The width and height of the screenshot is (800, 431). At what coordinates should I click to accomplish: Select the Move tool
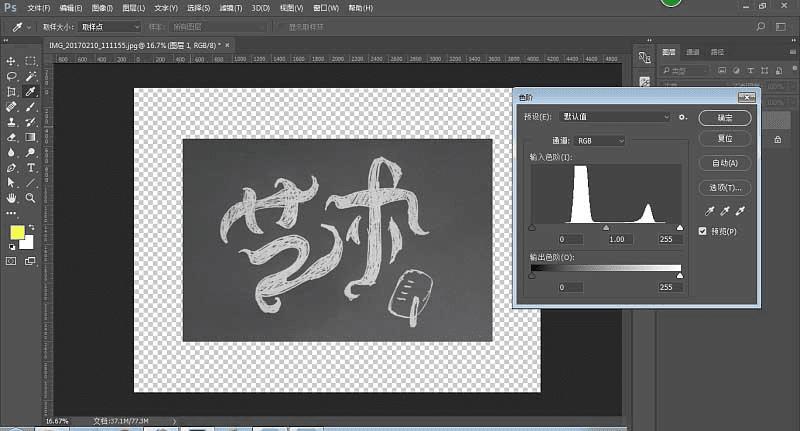point(11,61)
